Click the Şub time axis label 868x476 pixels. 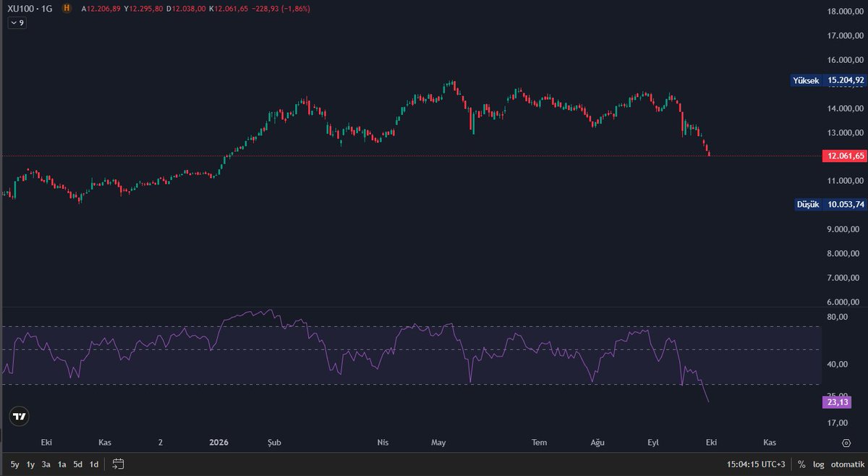[273, 442]
